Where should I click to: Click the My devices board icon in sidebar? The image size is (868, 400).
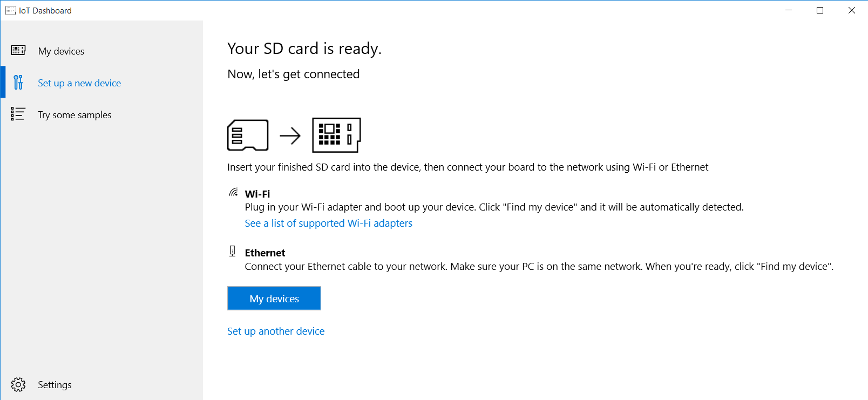(x=18, y=51)
